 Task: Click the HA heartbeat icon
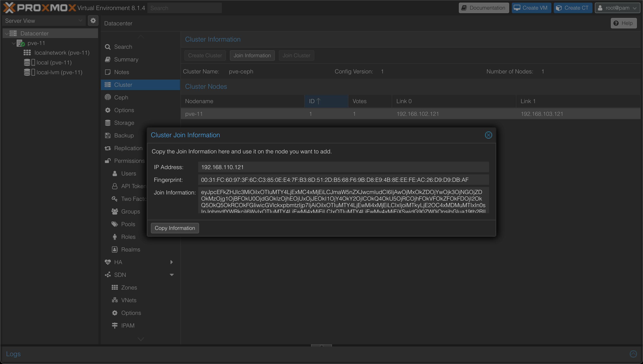(x=108, y=262)
